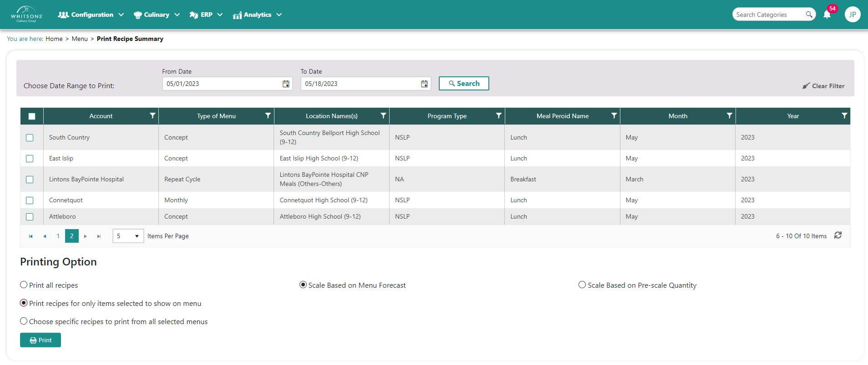
Task: Filter the Year column
Action: tap(844, 116)
